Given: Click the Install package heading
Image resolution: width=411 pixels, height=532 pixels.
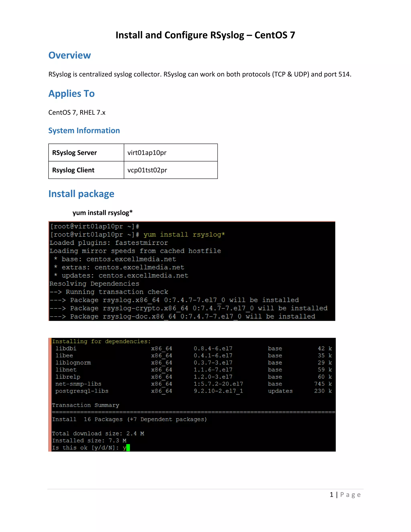Looking at the screenshot, I should pos(81,194).
